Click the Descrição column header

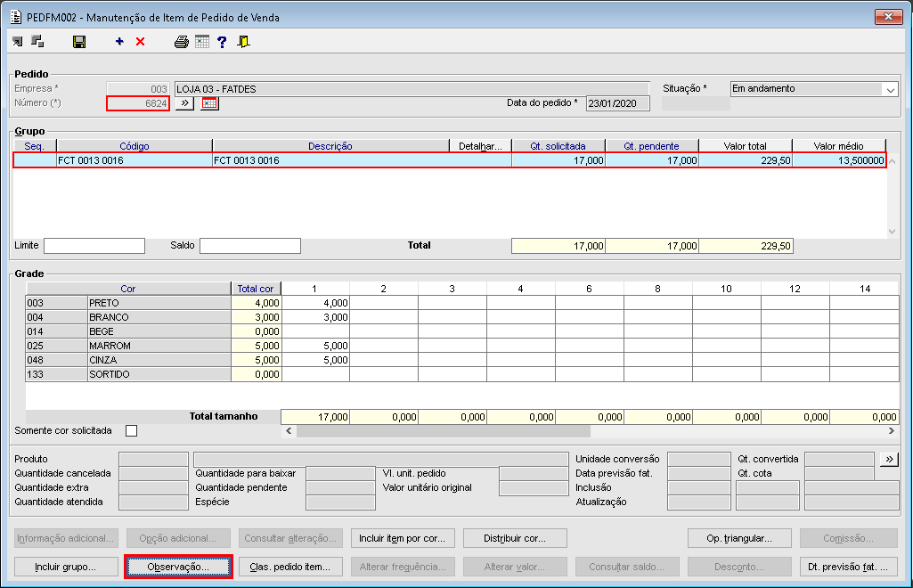(x=330, y=146)
